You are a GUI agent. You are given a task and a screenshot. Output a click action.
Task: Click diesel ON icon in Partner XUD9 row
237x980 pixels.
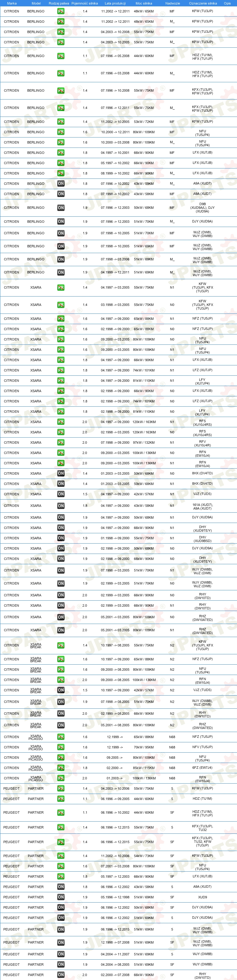(x=61, y=897)
